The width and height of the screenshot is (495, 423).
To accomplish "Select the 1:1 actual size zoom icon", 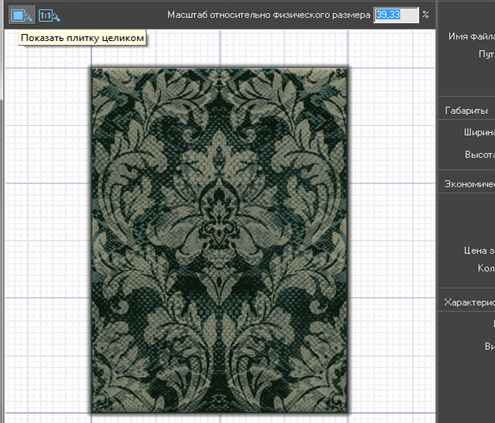I will pos(49,15).
